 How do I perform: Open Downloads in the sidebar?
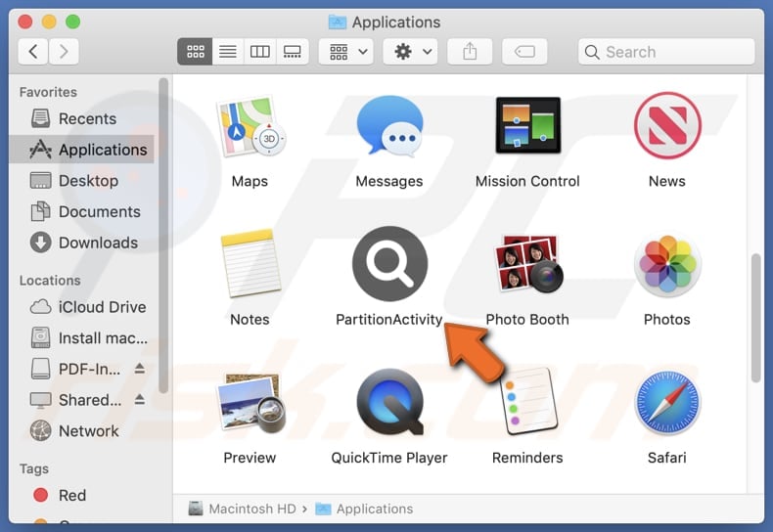[x=82, y=243]
